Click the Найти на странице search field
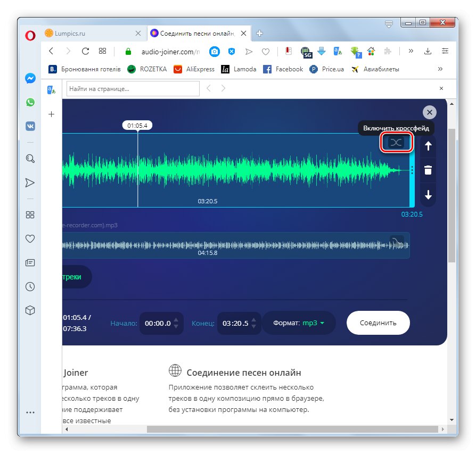 pyautogui.click(x=133, y=88)
